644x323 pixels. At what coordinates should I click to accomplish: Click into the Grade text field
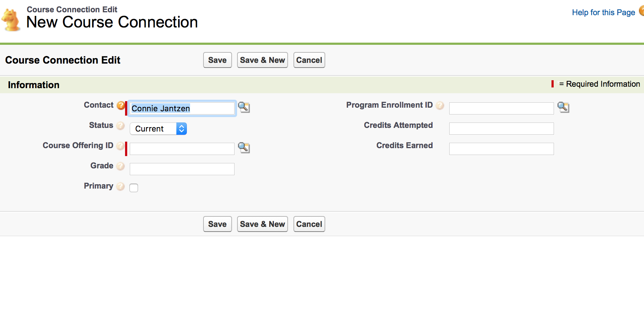coord(182,169)
